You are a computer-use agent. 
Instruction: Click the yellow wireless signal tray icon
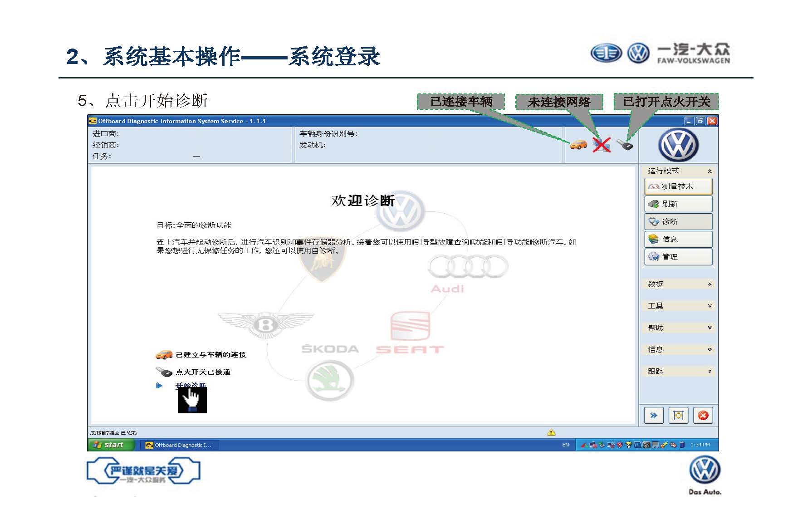pyautogui.click(x=629, y=445)
